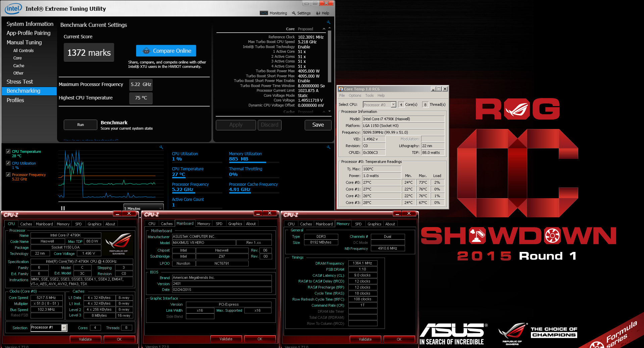
Task: Open Graphics tab in right CPU-Z window
Action: 375,224
